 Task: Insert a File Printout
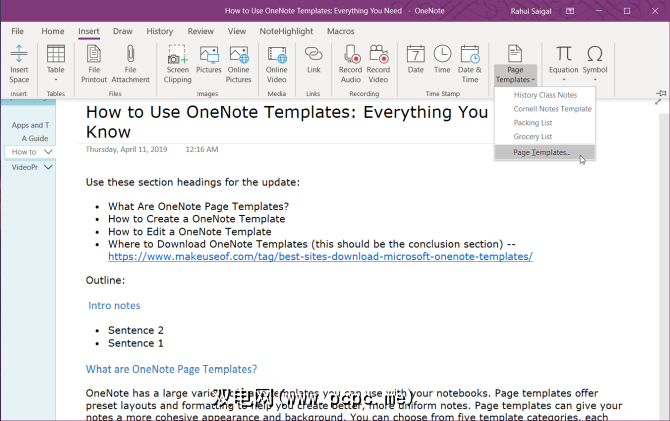coord(94,64)
